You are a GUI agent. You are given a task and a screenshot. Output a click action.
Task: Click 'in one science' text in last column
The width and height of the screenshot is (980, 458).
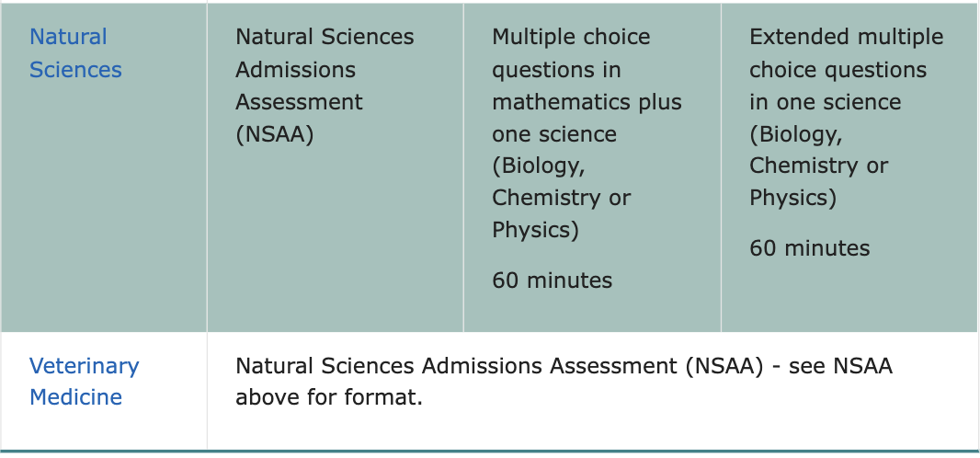point(825,102)
